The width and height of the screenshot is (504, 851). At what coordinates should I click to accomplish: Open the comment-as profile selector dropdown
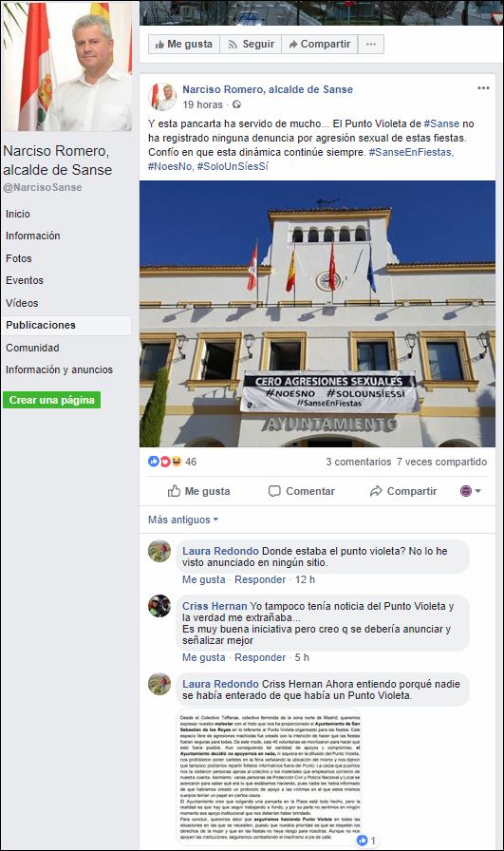[471, 491]
